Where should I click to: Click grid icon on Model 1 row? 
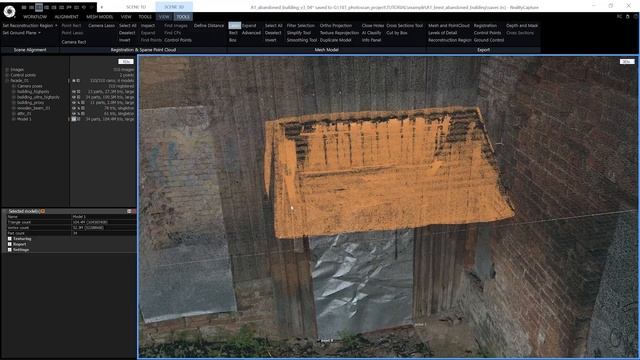[x=79, y=119]
